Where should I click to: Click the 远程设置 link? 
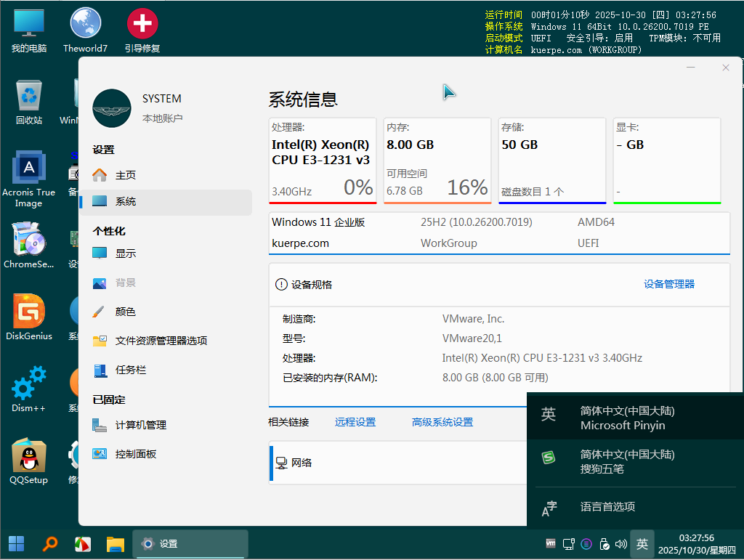click(355, 422)
